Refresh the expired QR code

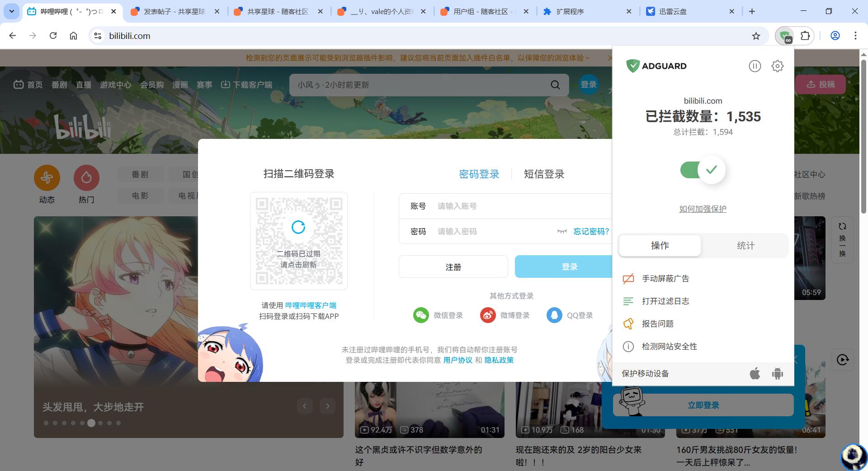coord(298,227)
